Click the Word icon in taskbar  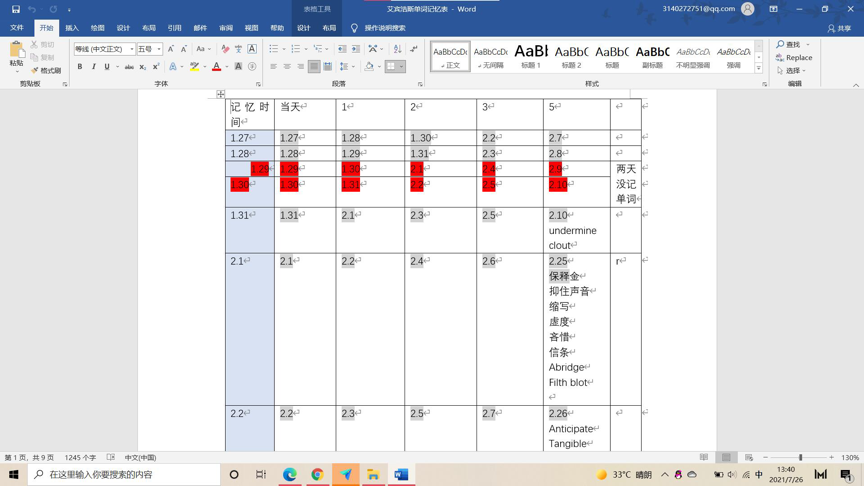(401, 474)
